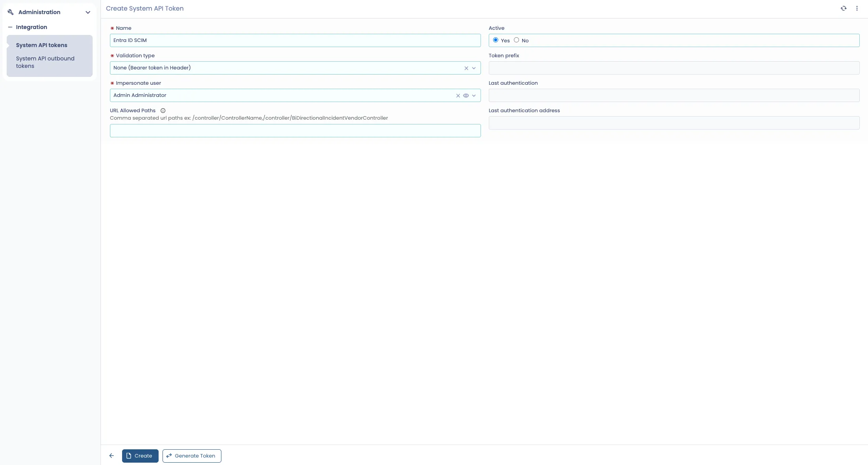Click the Create button
The height and width of the screenshot is (465, 868).
pos(140,456)
